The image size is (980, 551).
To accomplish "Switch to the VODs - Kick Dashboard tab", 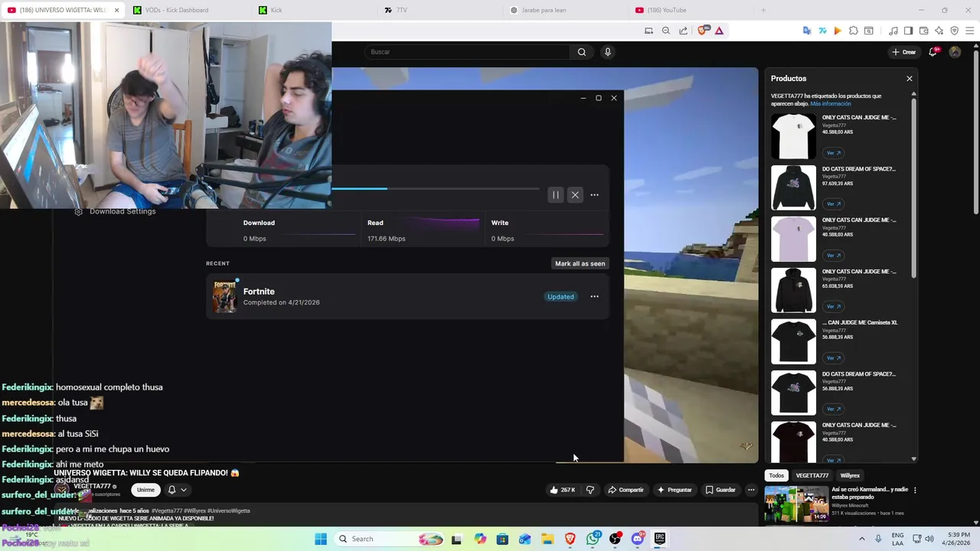I will click(x=178, y=10).
